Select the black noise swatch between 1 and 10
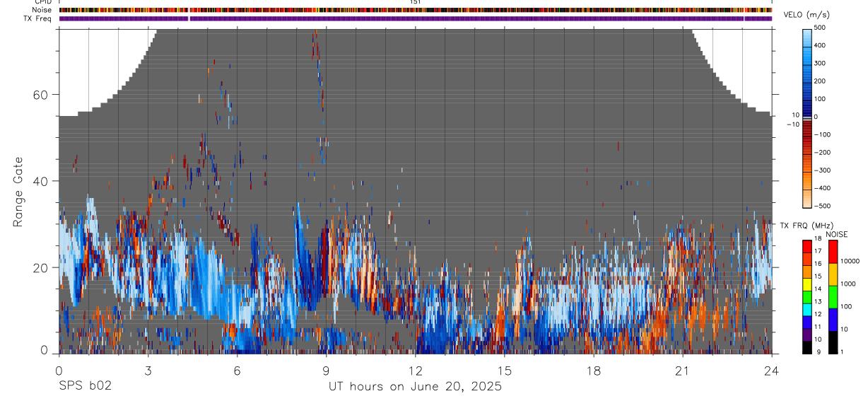868x401 pixels. click(x=832, y=342)
